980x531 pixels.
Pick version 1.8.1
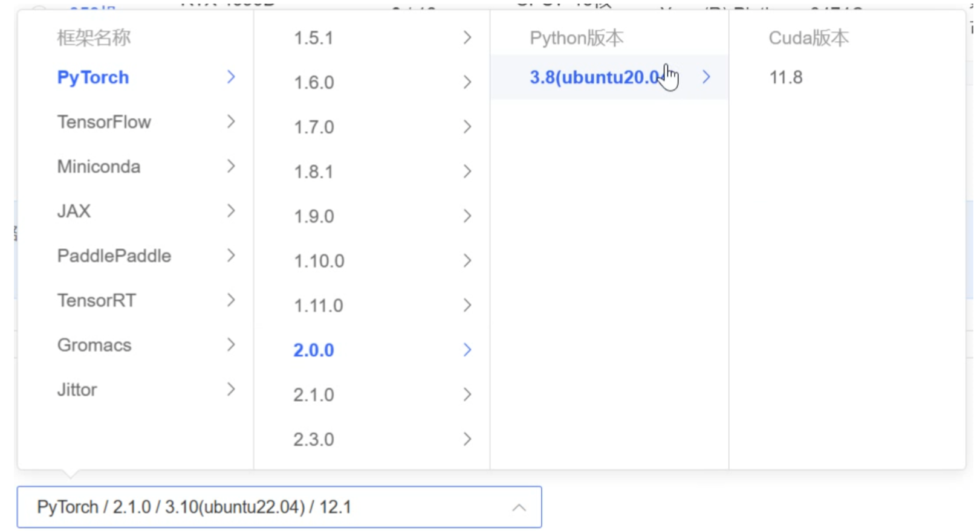click(313, 172)
